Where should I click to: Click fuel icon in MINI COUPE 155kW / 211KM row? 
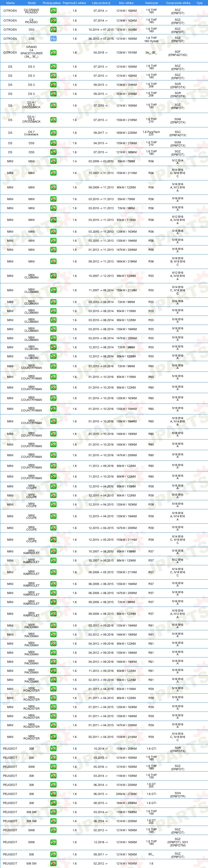[x=53, y=540]
